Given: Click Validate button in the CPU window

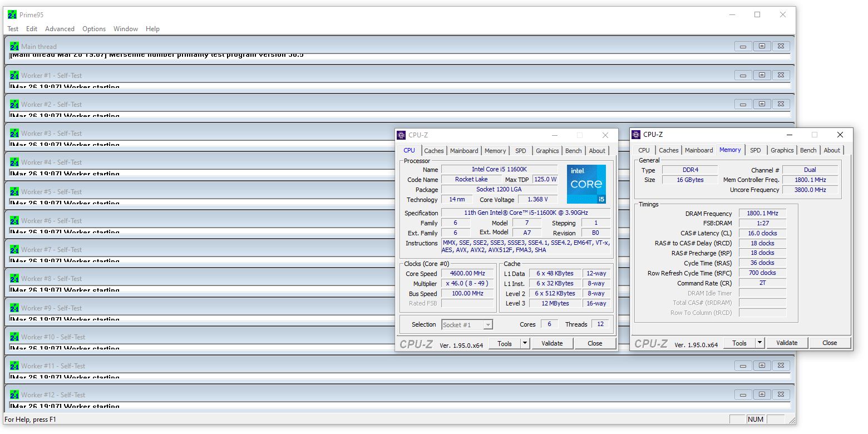Looking at the screenshot, I should coord(552,343).
